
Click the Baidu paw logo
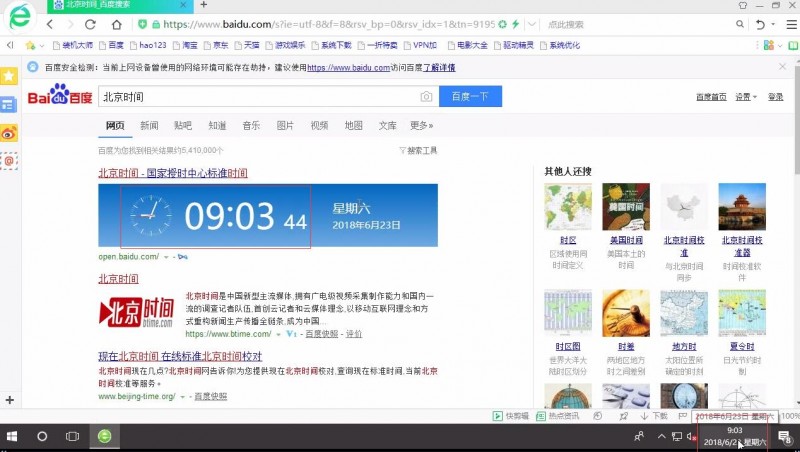tap(60, 94)
